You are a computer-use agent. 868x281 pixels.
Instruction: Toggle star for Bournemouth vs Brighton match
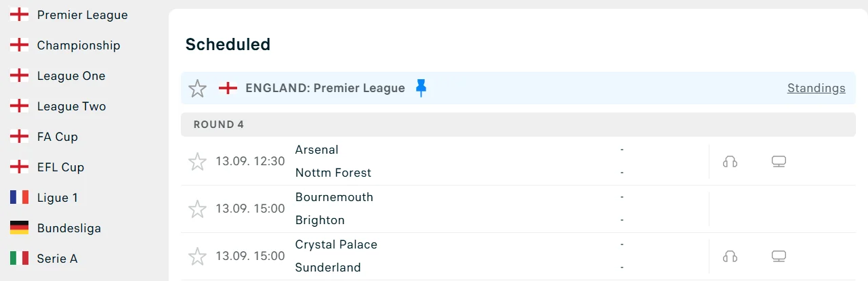pyautogui.click(x=197, y=209)
